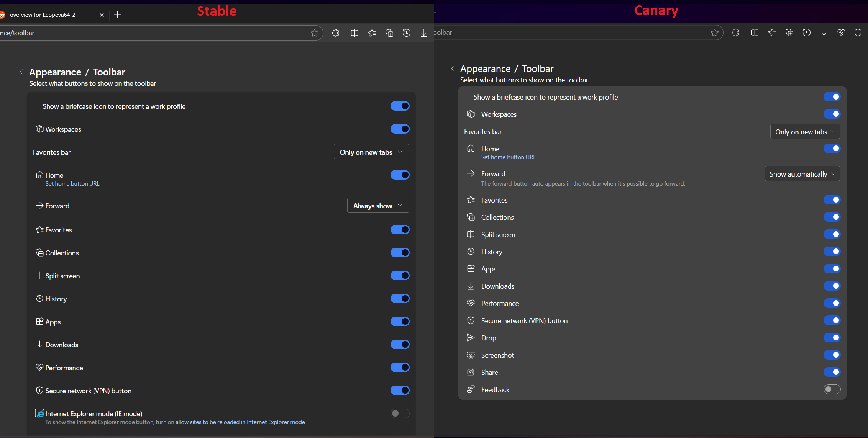The image size is (868, 438).
Task: Expand the Show automatically dropdown
Action: 802,174
